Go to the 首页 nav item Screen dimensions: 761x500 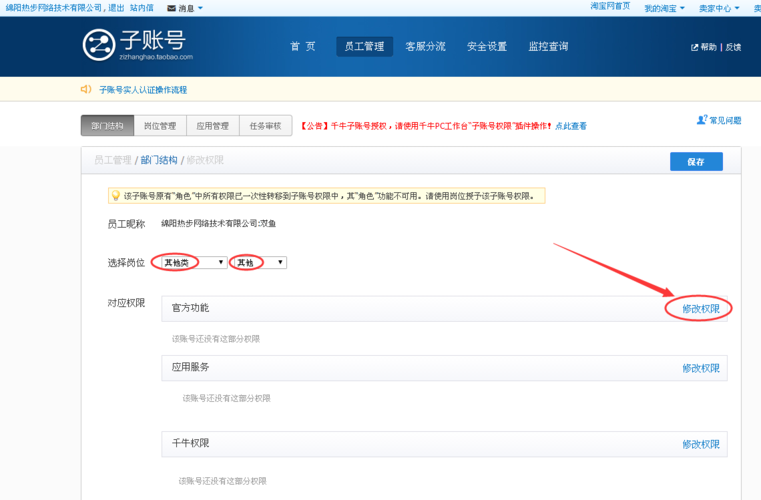click(303, 47)
